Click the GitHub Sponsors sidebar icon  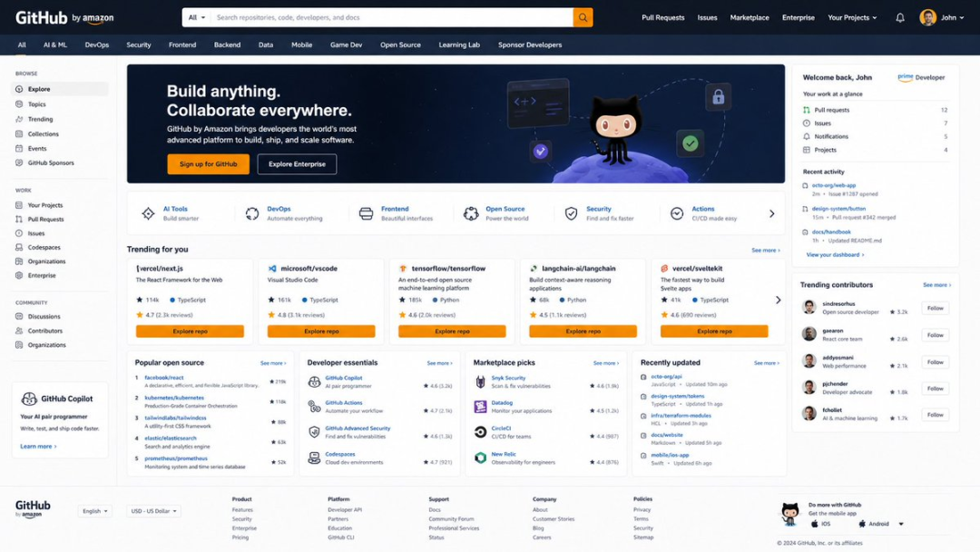coord(19,163)
